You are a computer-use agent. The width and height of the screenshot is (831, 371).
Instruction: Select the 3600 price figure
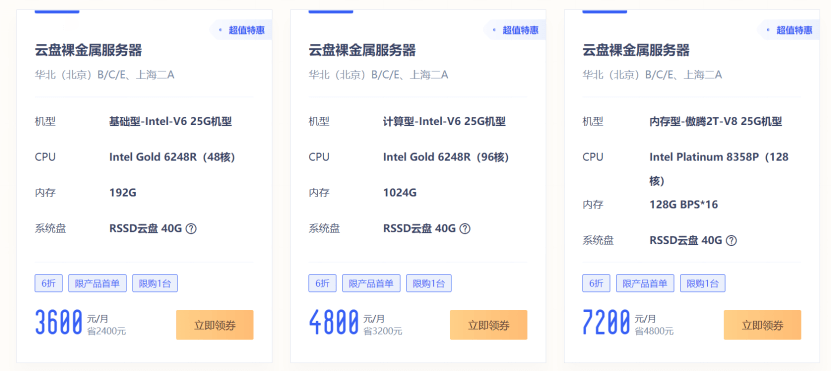(59, 323)
